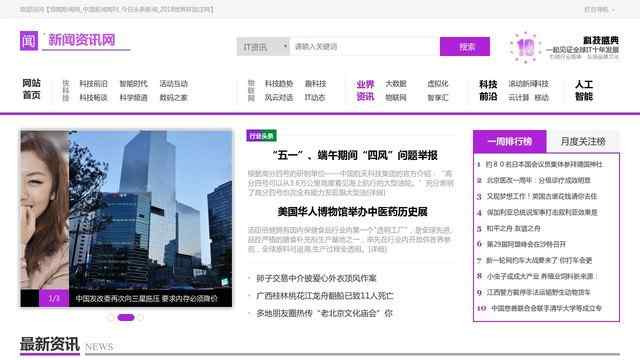The image size is (640, 360).
Task: Open ranking item 5 和平之舟
Action: pos(513,228)
